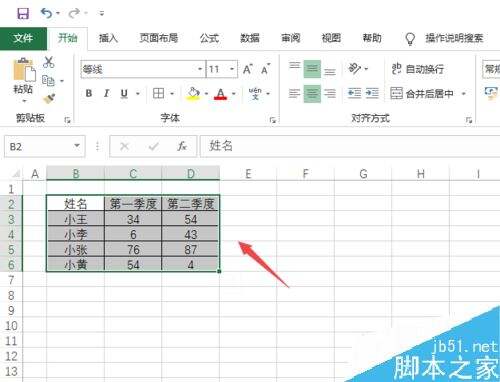Click the 粘贴 paste clipboard icon
500x382 pixels.
[x=23, y=70]
